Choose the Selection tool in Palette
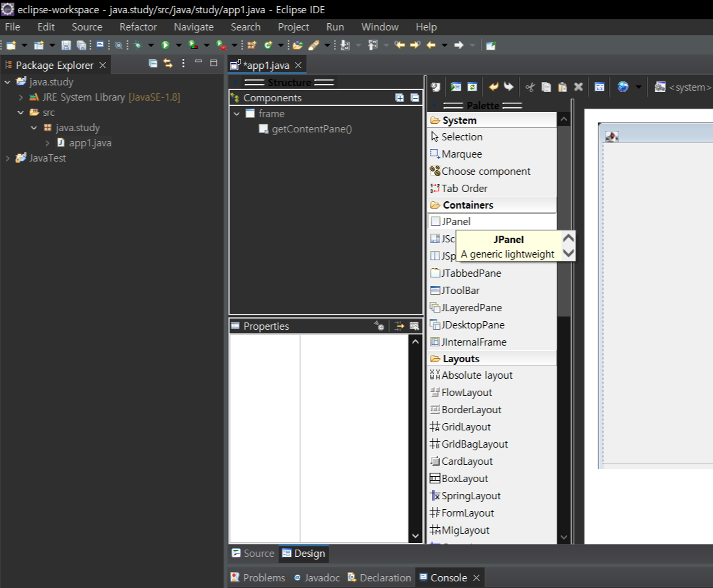Screen dimensions: 713x588 tap(492, 137)
